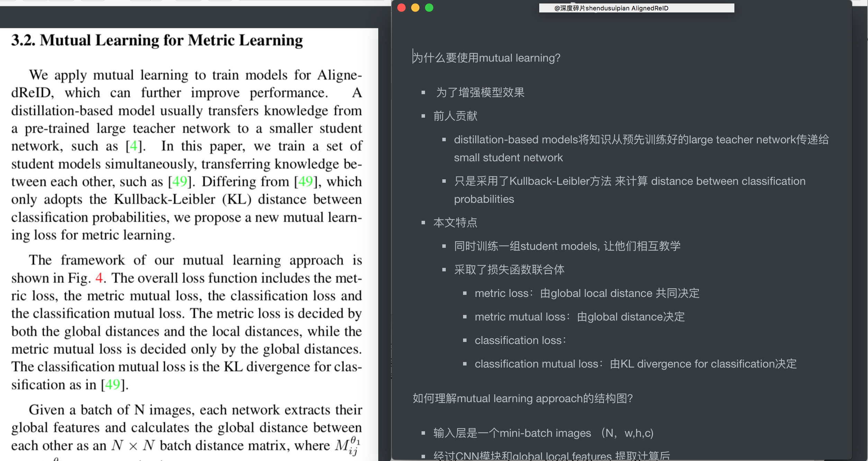Click bullet marker beside metric loss item
Viewport: 868px width, 461px height.
(x=465, y=293)
